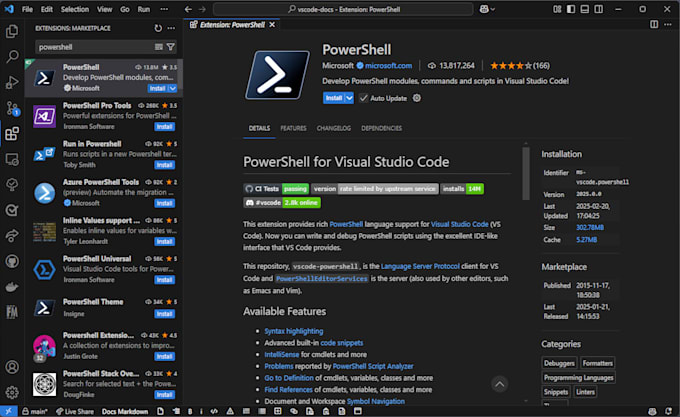Clear extensions search results icon

coord(159,47)
